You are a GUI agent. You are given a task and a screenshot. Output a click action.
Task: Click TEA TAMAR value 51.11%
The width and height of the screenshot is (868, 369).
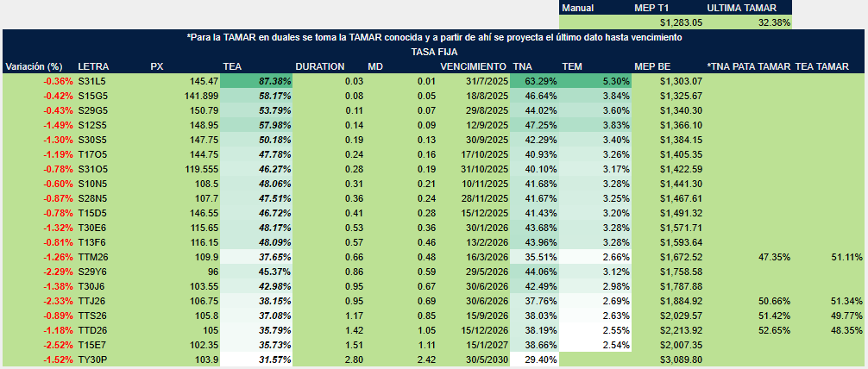847,255
